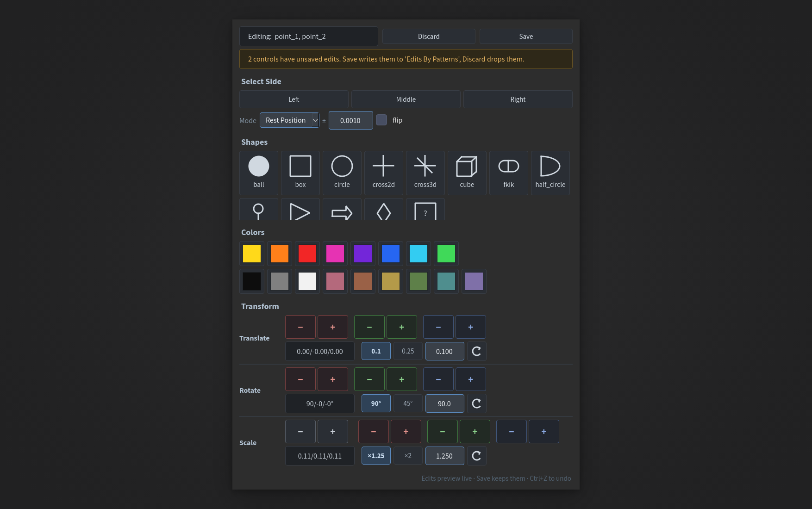
Task: Save the control edits
Action: [526, 37]
